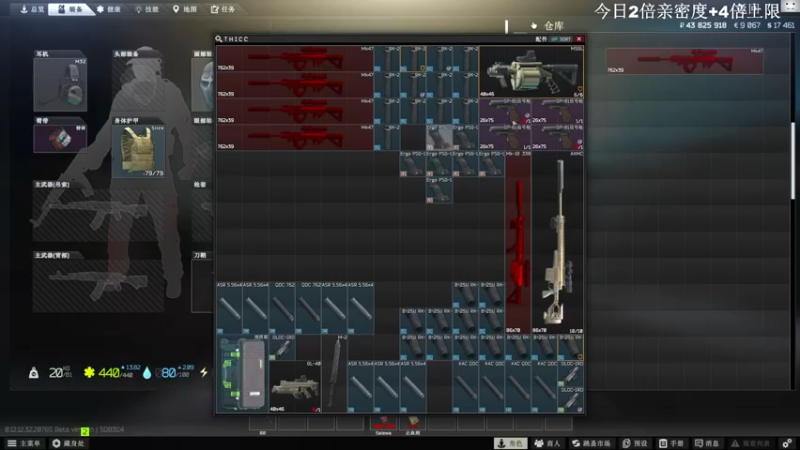This screenshot has width=800, height=450.
Task: Click the hydration drop icon showing 80
Action: tap(147, 373)
